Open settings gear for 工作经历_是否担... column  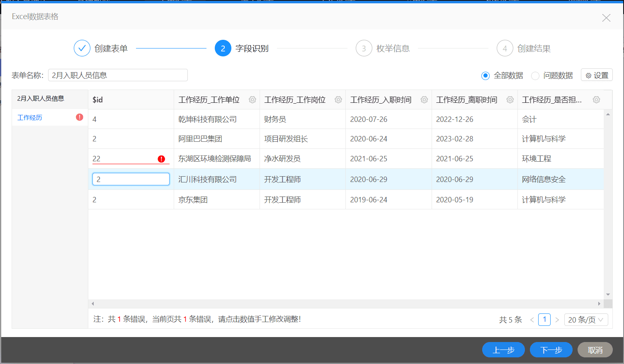click(596, 100)
